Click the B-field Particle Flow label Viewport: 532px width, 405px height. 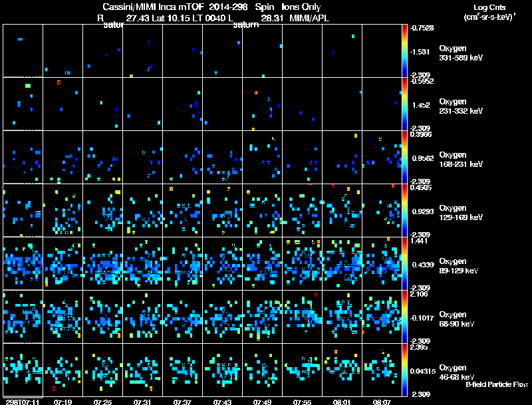(496, 384)
